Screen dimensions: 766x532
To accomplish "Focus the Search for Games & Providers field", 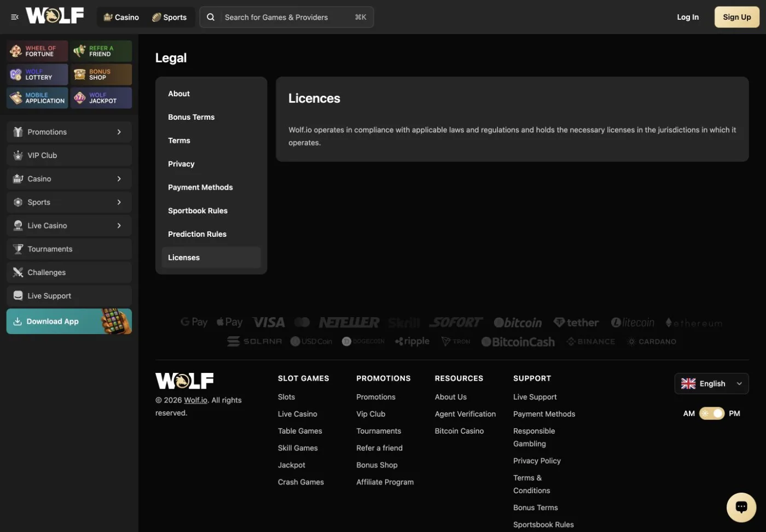I will pyautogui.click(x=287, y=17).
